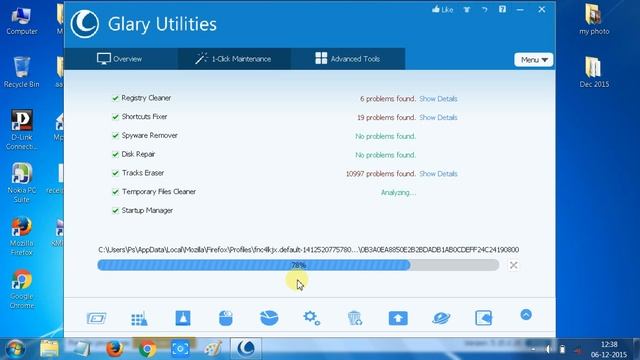Cancel the scan with the X beside progress bar
The image size is (640, 360).
(513, 265)
